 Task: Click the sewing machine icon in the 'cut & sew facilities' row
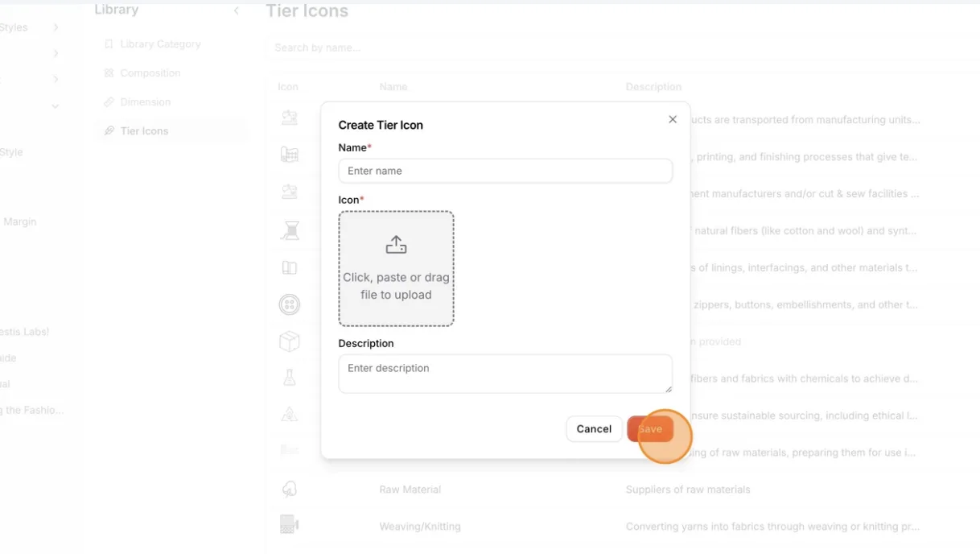[x=290, y=192]
